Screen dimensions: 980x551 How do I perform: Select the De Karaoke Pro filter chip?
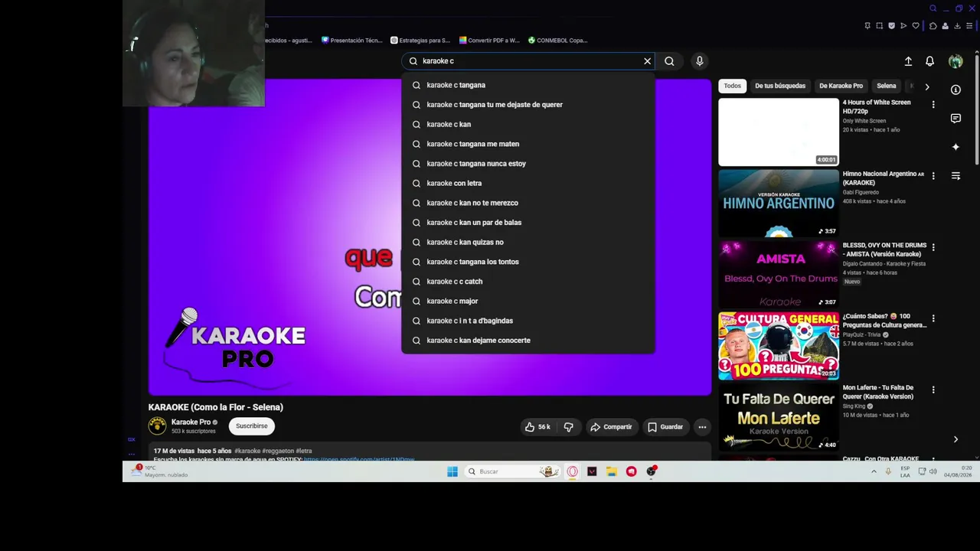click(x=841, y=86)
